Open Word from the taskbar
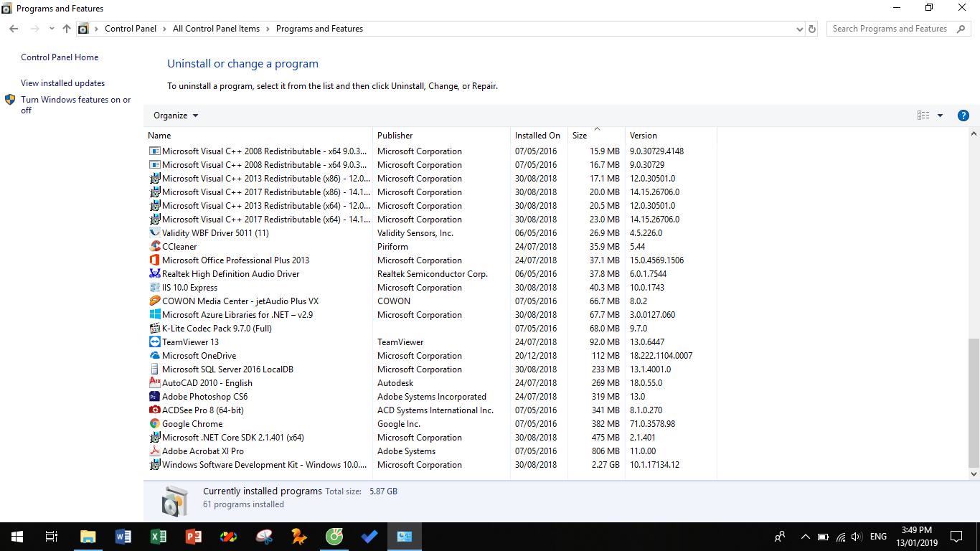The image size is (980, 551). pyautogui.click(x=123, y=537)
